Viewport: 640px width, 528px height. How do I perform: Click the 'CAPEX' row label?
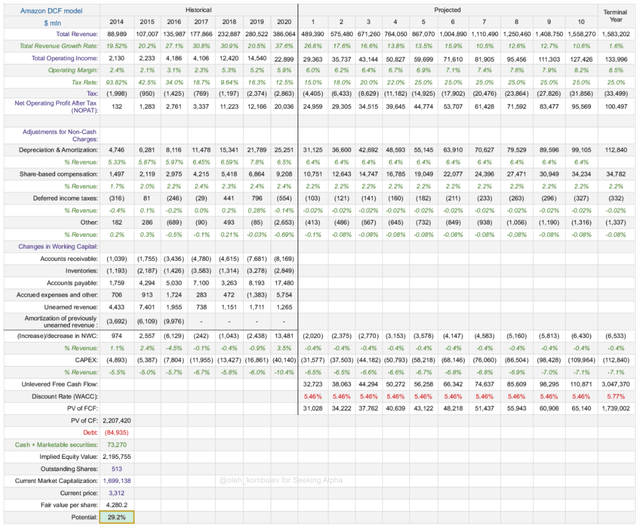pyautogui.click(x=87, y=360)
